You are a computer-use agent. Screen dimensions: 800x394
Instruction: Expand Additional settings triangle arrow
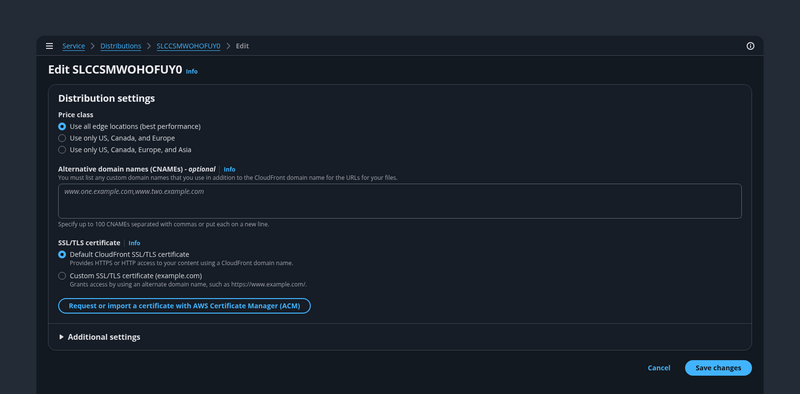pos(61,337)
